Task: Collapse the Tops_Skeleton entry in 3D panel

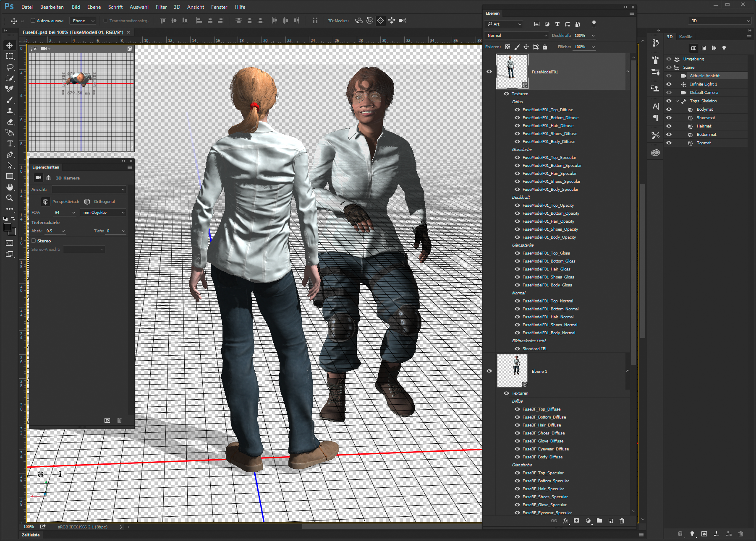Action: pyautogui.click(x=677, y=101)
